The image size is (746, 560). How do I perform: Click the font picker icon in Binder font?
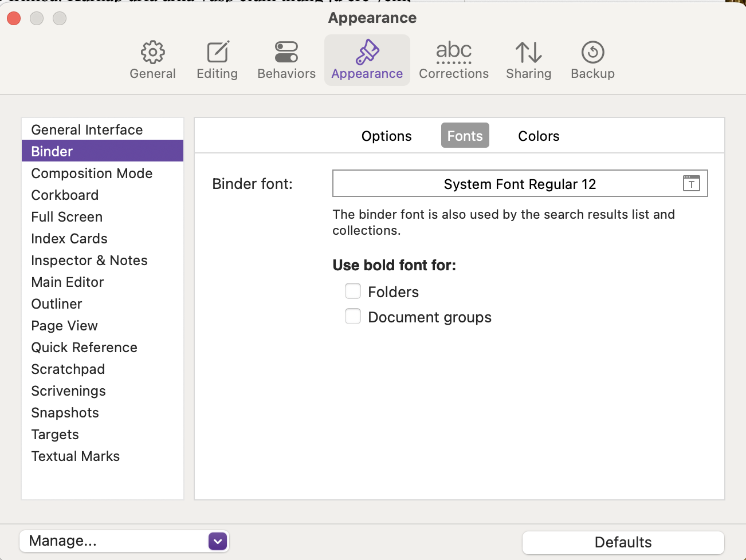[x=692, y=184]
